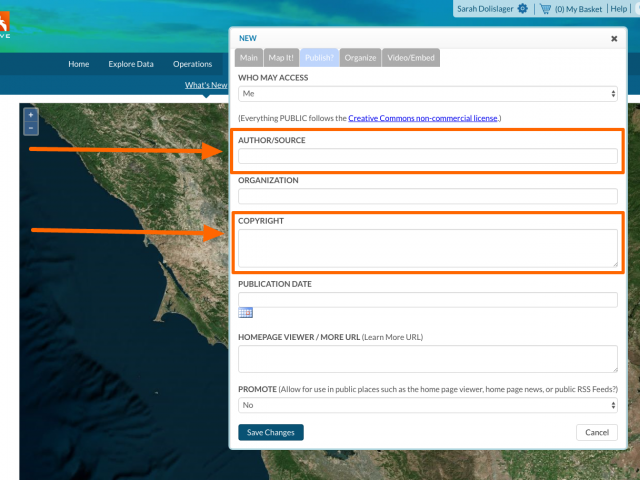The height and width of the screenshot is (480, 640).
Task: Click the map zoom in plus button
Action: click(31, 115)
